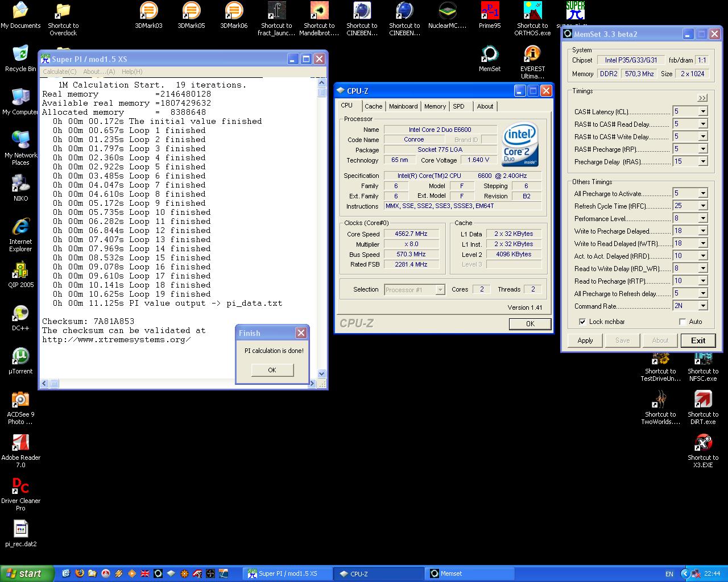This screenshot has width=728, height=582.
Task: Open the MemSet desktop icon
Action: [490, 59]
